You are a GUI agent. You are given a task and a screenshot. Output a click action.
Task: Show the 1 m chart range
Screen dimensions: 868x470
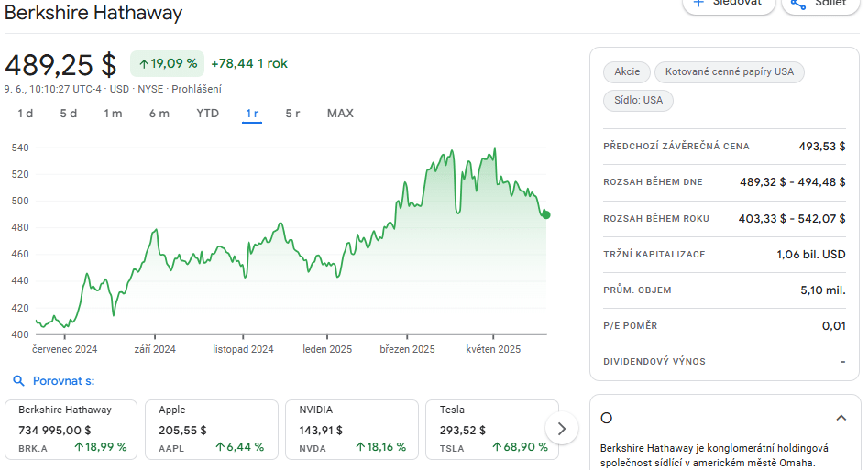pyautogui.click(x=113, y=114)
